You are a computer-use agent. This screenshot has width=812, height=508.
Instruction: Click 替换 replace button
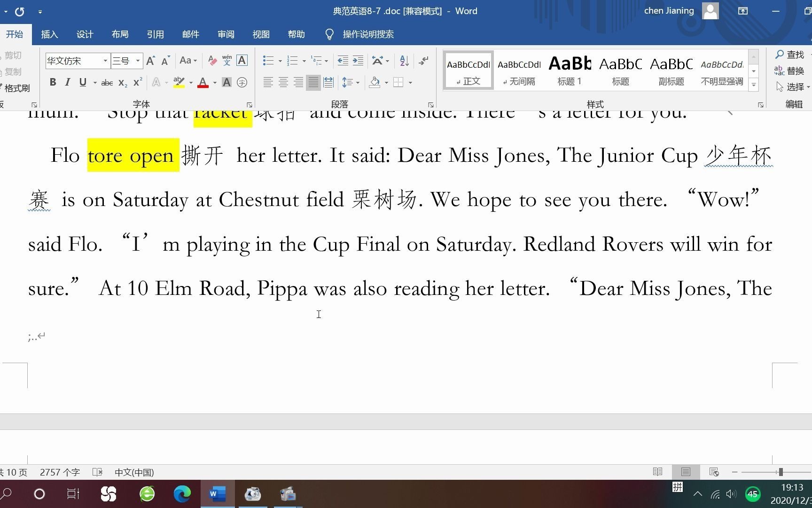pyautogui.click(x=790, y=71)
